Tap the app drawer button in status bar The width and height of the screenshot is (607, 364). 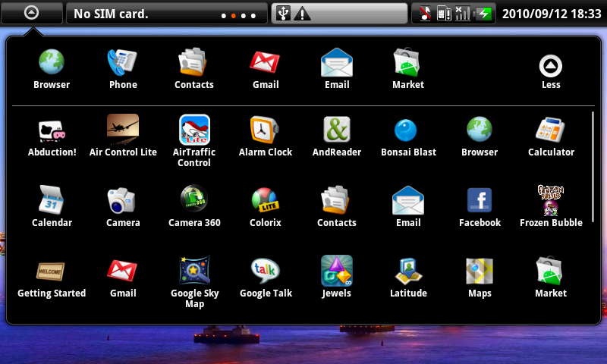(32, 13)
